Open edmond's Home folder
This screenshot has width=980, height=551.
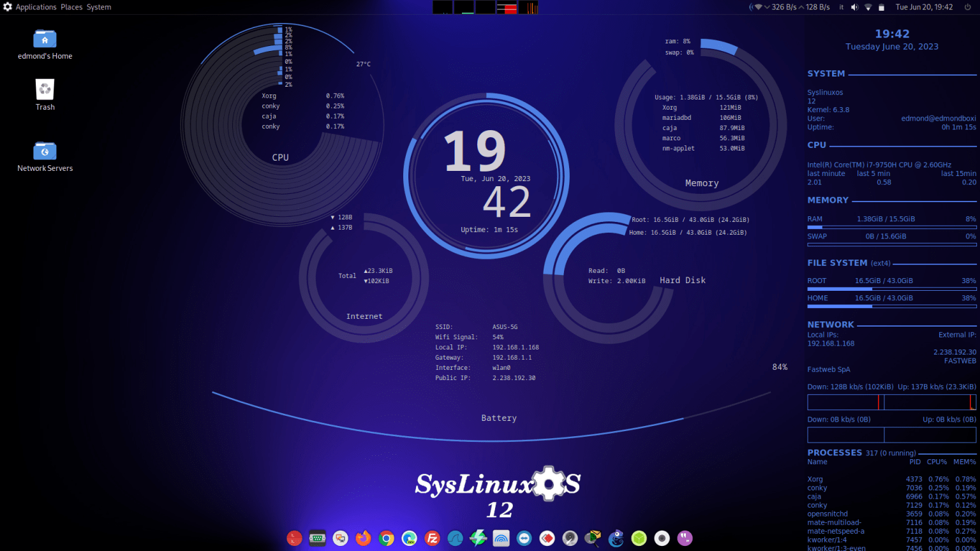coord(44,43)
